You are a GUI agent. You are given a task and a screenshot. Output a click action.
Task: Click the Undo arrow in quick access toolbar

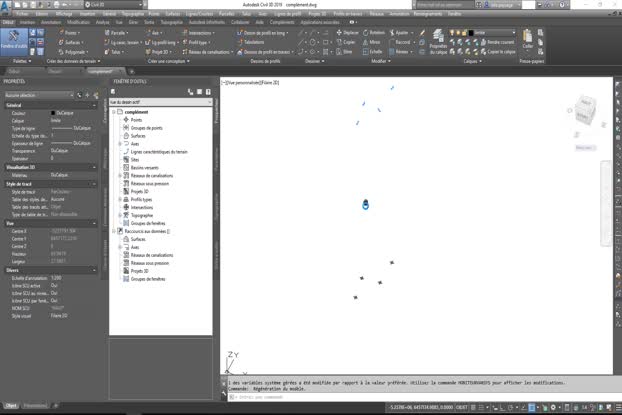pyautogui.click(x=65, y=5)
